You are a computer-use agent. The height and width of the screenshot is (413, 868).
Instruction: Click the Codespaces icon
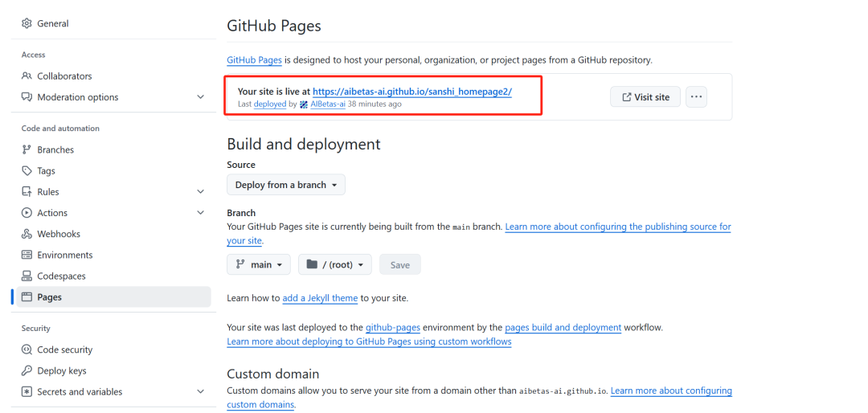coord(27,276)
